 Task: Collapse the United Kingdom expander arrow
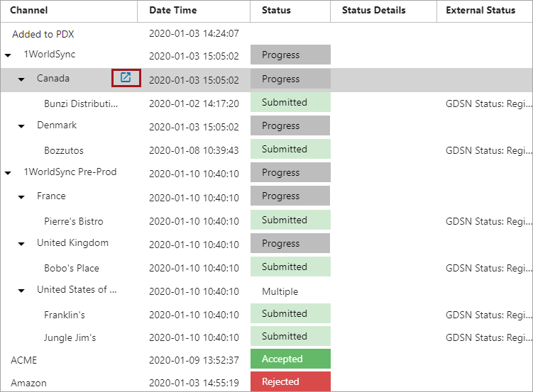pyautogui.click(x=21, y=244)
